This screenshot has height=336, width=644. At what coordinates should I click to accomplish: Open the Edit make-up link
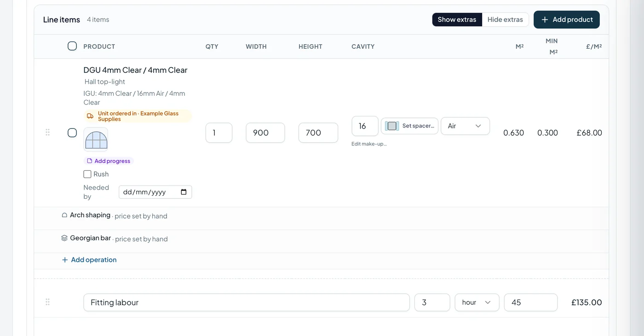[369, 144]
